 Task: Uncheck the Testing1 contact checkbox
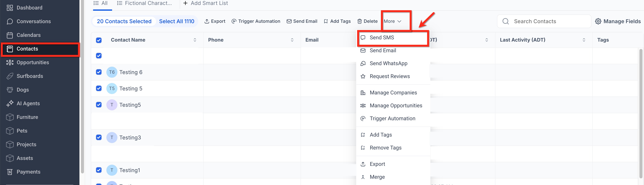[99, 170]
